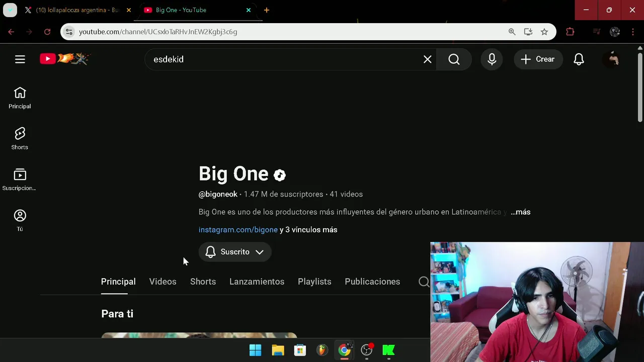Search within the channel using magnifier
Screen dimensions: 644x362
pyautogui.click(x=424, y=282)
